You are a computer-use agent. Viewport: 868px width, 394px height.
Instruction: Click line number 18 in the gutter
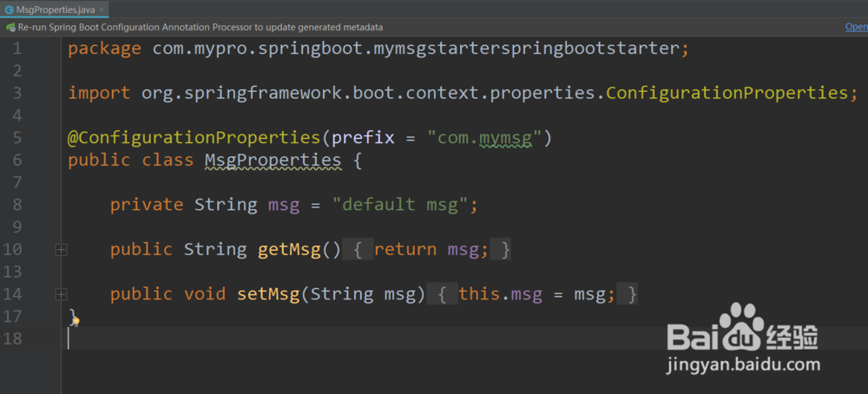pyautogui.click(x=12, y=338)
